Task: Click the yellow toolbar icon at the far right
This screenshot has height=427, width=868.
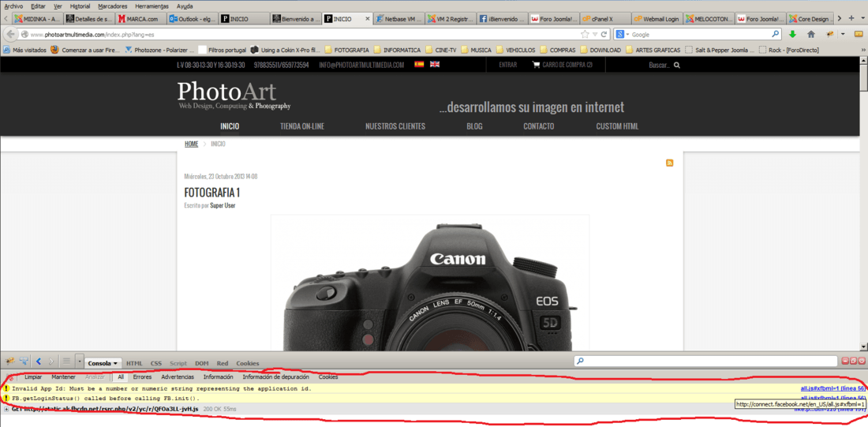Action: point(857,35)
